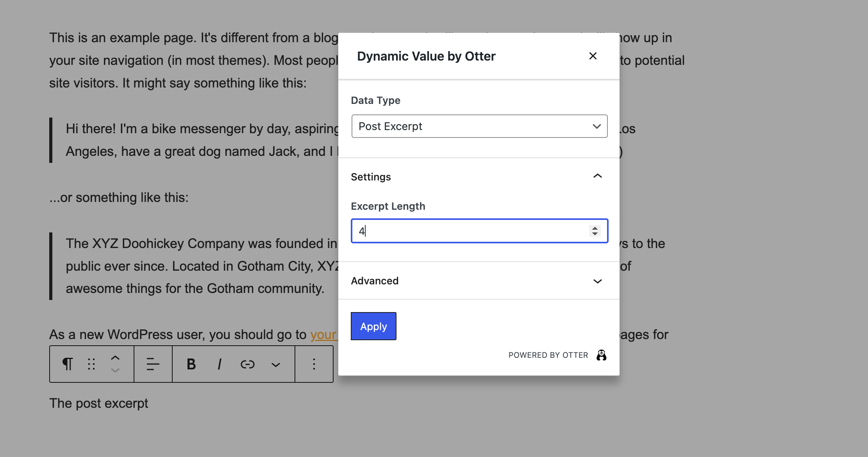Viewport: 868px width, 457px height.
Task: Insert a link with the link icon
Action: pyautogui.click(x=248, y=364)
